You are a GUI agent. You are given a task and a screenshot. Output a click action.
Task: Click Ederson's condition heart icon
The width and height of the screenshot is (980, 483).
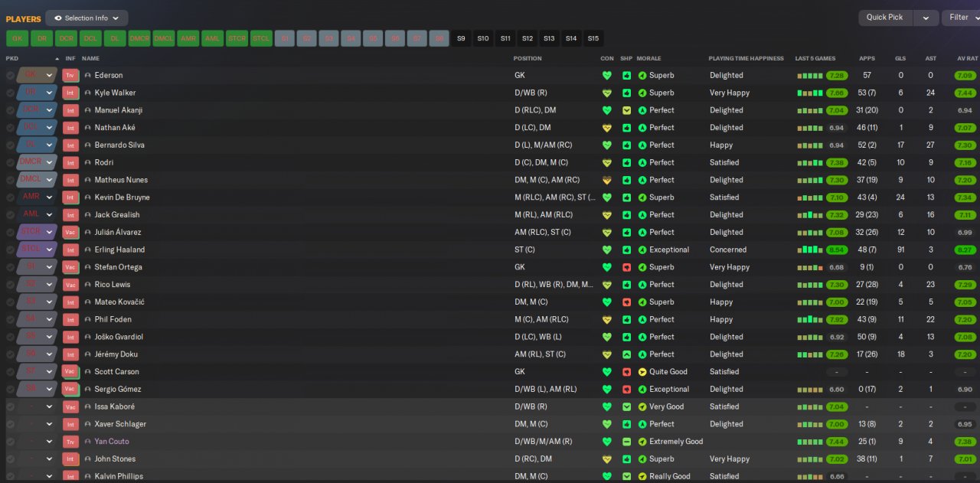(607, 76)
